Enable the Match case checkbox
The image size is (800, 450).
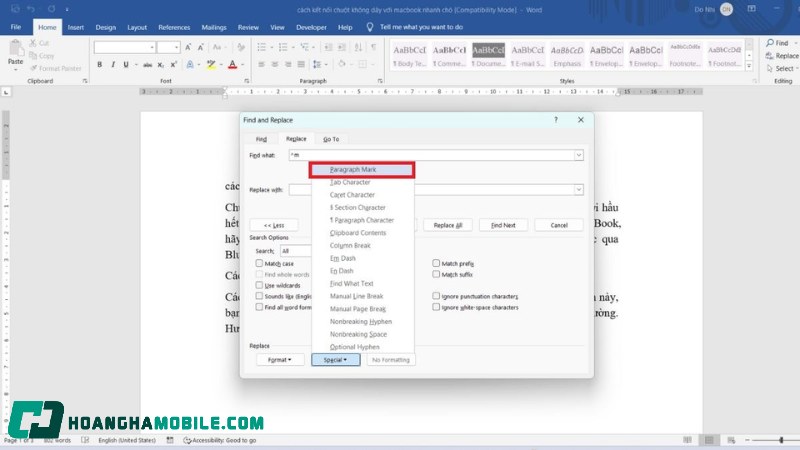point(259,263)
